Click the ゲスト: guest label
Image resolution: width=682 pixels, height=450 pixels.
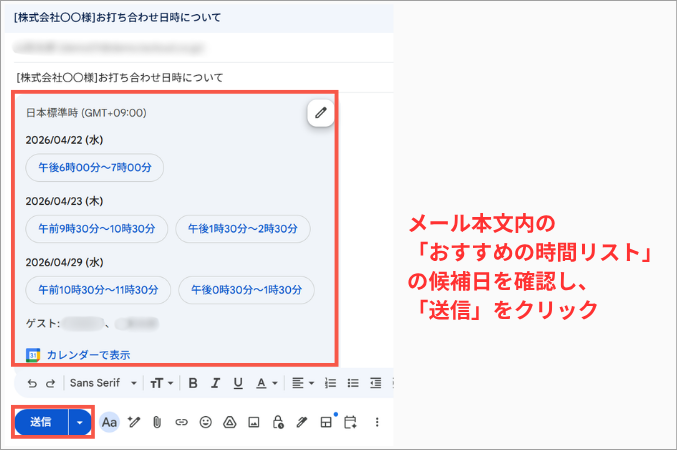tap(43, 323)
